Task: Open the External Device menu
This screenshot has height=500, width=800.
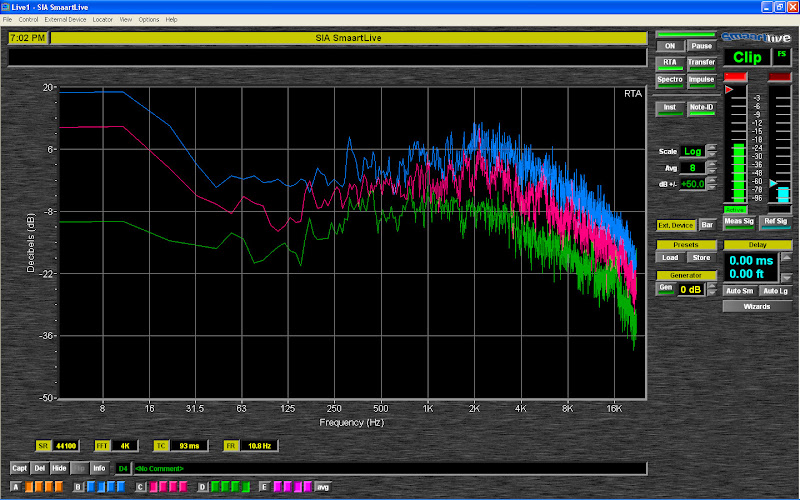Action: 65,19
